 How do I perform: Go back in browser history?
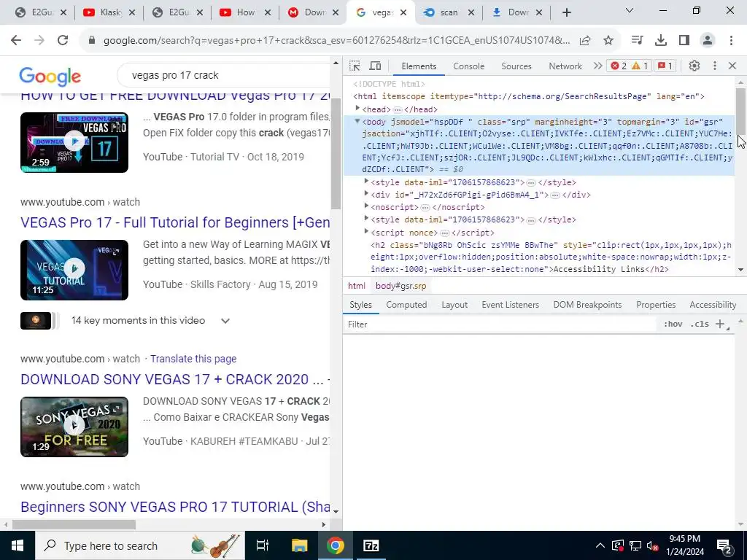(16, 41)
